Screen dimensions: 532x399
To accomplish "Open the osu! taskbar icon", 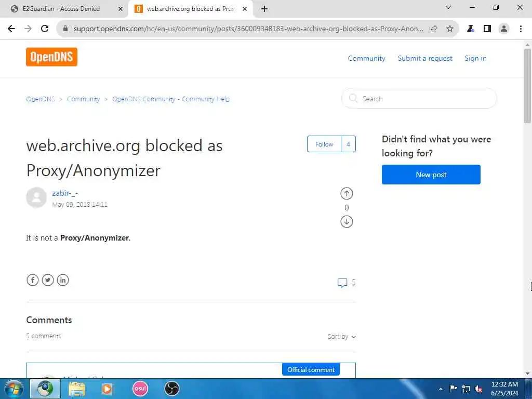I will coord(140,389).
